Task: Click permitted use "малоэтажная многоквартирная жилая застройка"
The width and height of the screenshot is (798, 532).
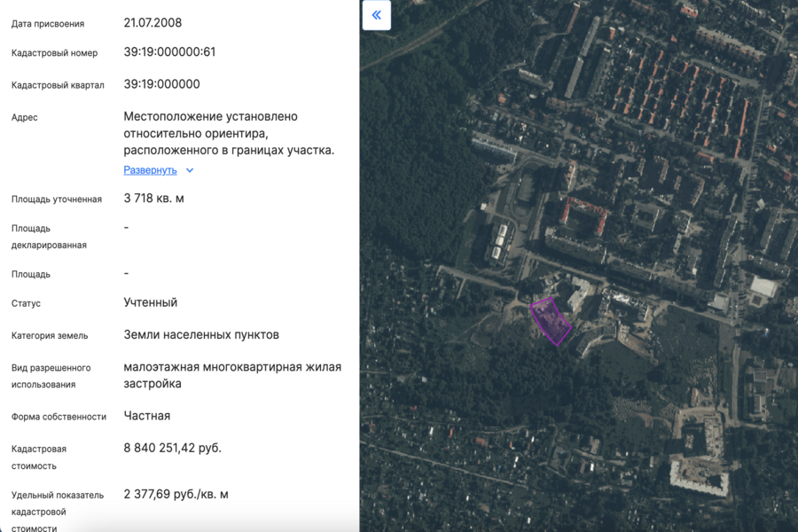Action: (232, 375)
